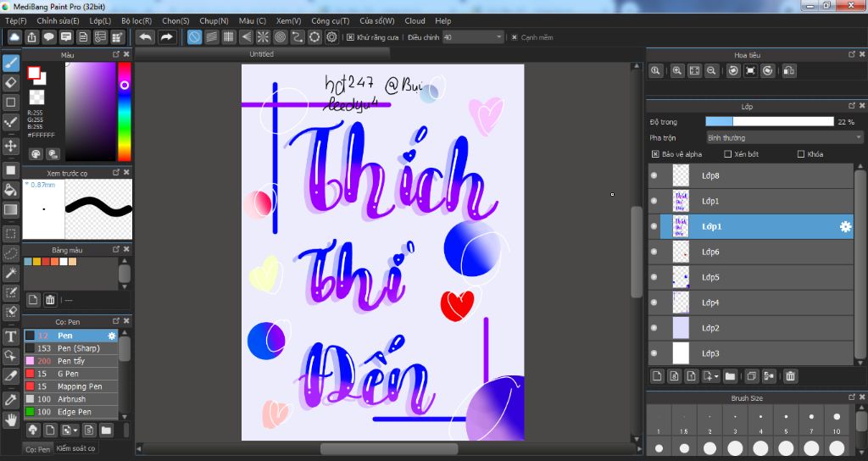868x461 pixels.
Task: Open the Tệp(F) menu
Action: click(15, 20)
